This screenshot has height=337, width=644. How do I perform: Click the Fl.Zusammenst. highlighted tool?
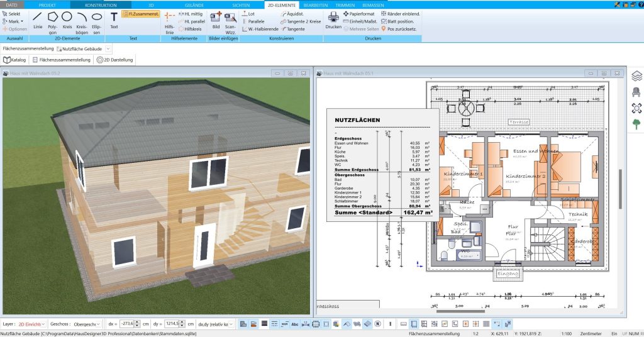(140, 14)
